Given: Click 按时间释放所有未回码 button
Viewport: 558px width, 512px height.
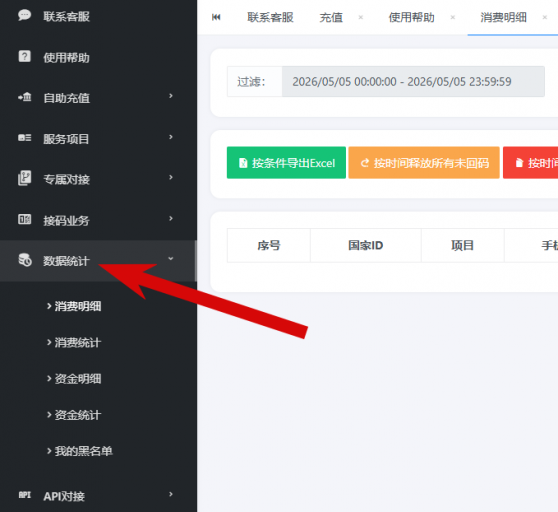Looking at the screenshot, I should [424, 163].
